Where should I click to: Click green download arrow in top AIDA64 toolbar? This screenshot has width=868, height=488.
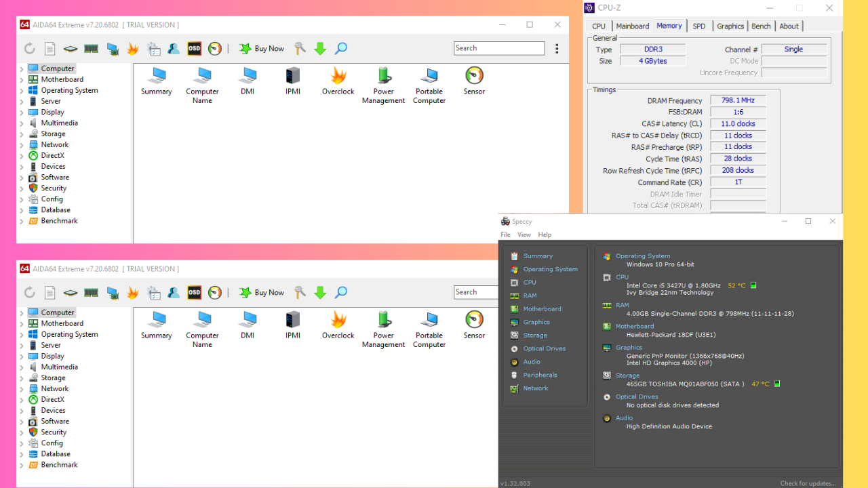tap(321, 49)
